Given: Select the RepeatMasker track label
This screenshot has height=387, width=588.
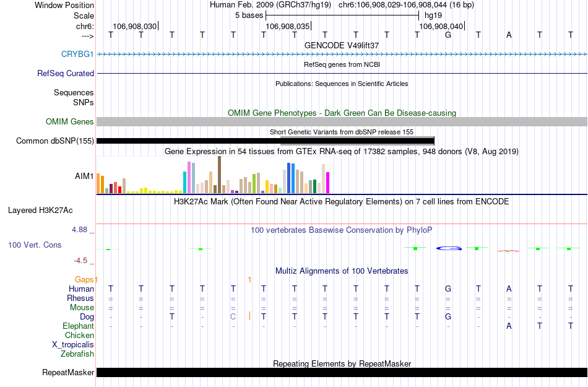Looking at the screenshot, I should (x=68, y=372).
